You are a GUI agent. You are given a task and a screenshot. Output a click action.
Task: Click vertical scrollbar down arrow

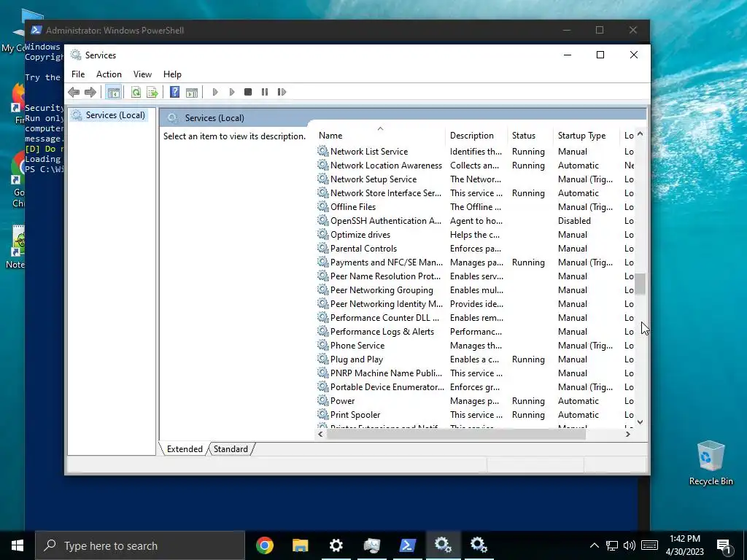(640, 422)
